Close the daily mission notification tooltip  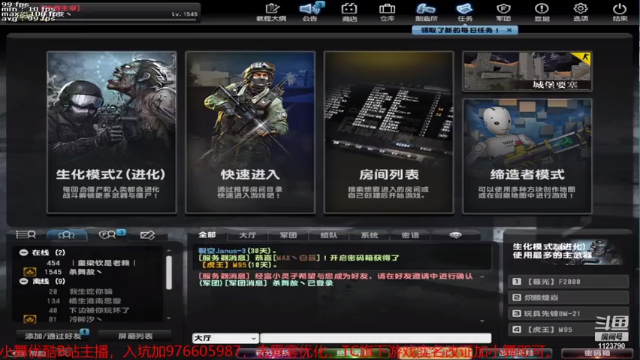[509, 30]
